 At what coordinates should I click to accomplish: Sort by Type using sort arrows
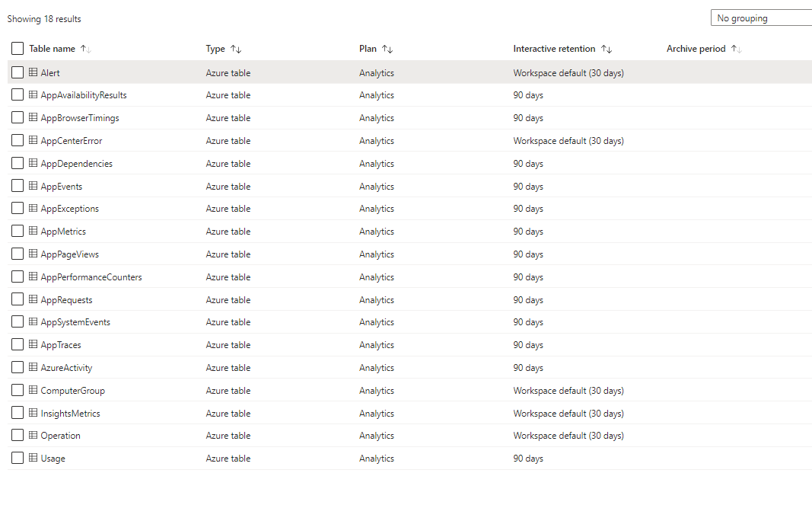(x=236, y=50)
